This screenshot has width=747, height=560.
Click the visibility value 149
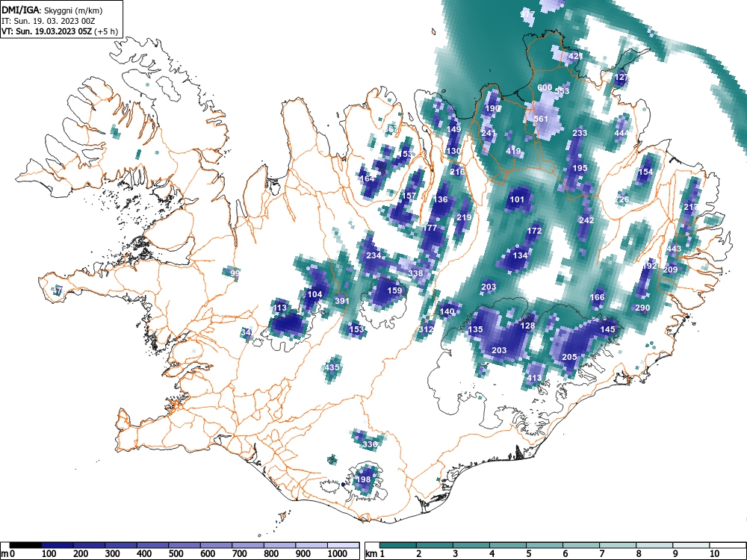[x=454, y=129]
